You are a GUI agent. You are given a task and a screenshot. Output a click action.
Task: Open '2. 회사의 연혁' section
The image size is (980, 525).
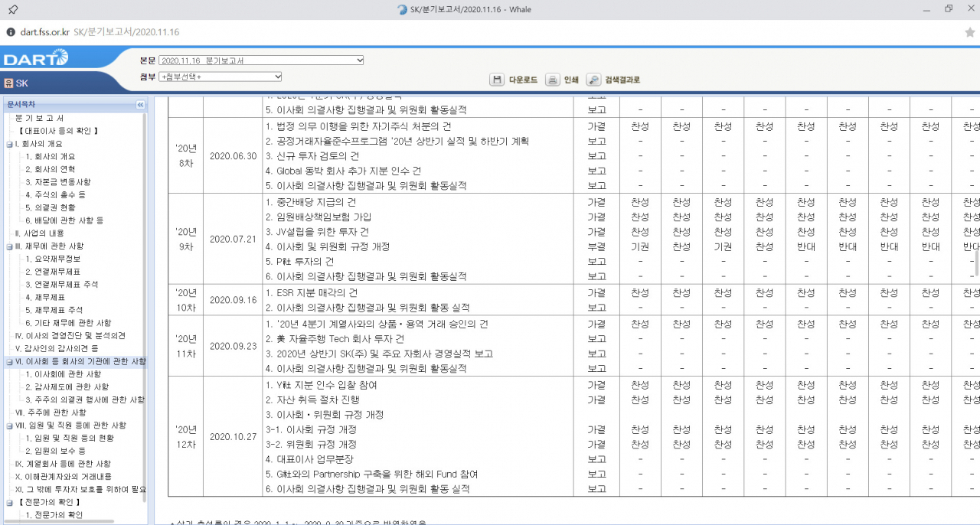[x=50, y=169]
